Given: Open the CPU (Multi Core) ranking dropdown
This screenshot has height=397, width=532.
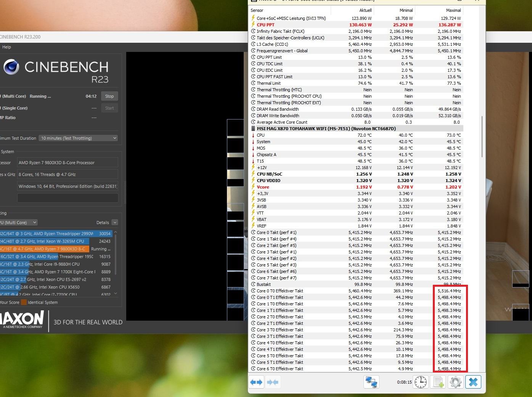Looking at the screenshot, I should pos(18,223).
